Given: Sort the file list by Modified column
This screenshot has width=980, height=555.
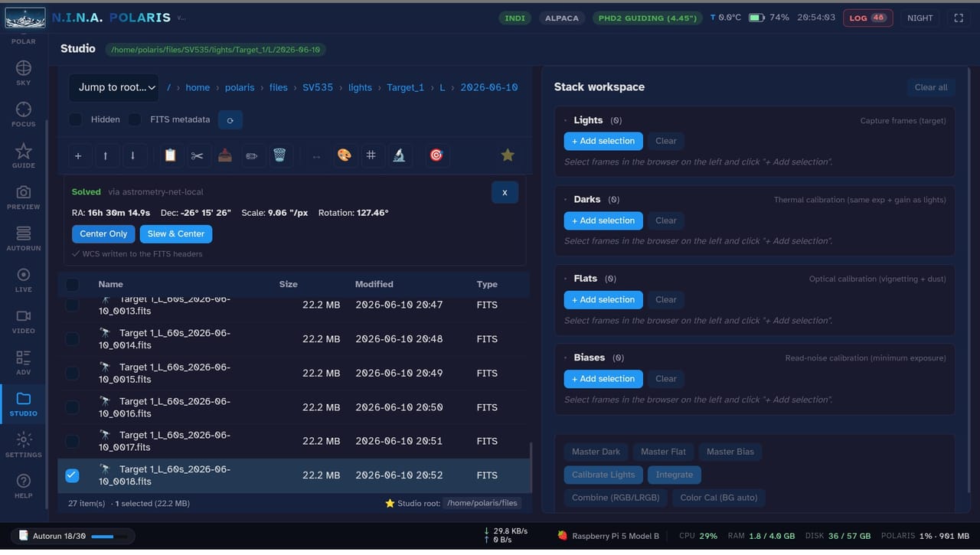Looking at the screenshot, I should click(x=374, y=284).
